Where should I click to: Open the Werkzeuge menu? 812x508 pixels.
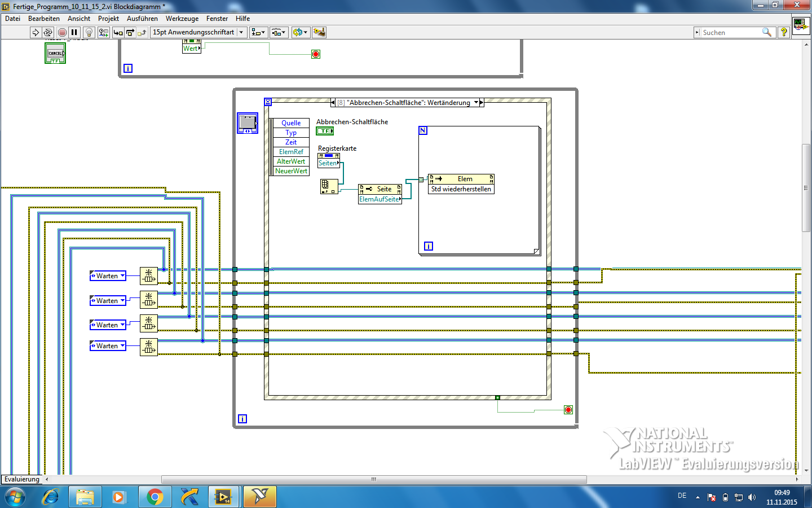point(182,19)
